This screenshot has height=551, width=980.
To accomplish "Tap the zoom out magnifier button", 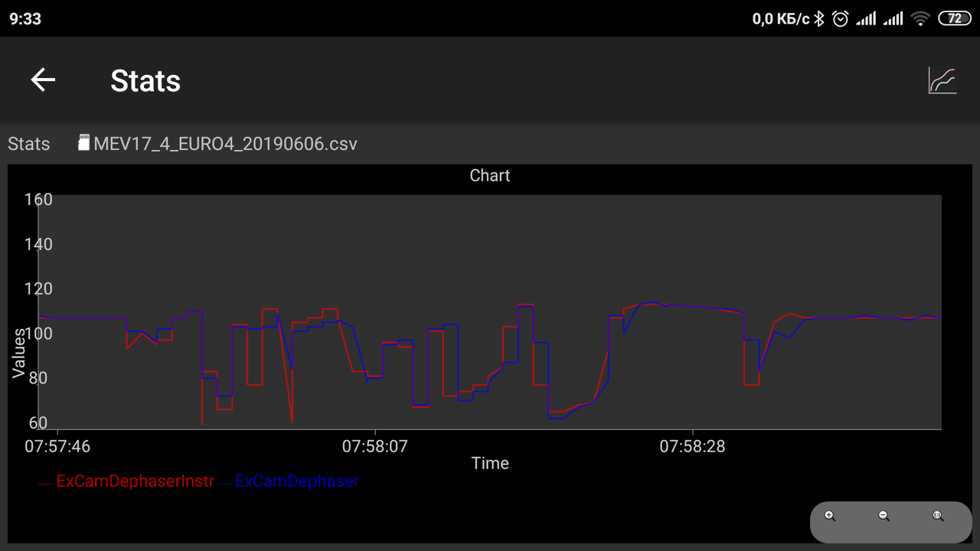I will [x=884, y=516].
